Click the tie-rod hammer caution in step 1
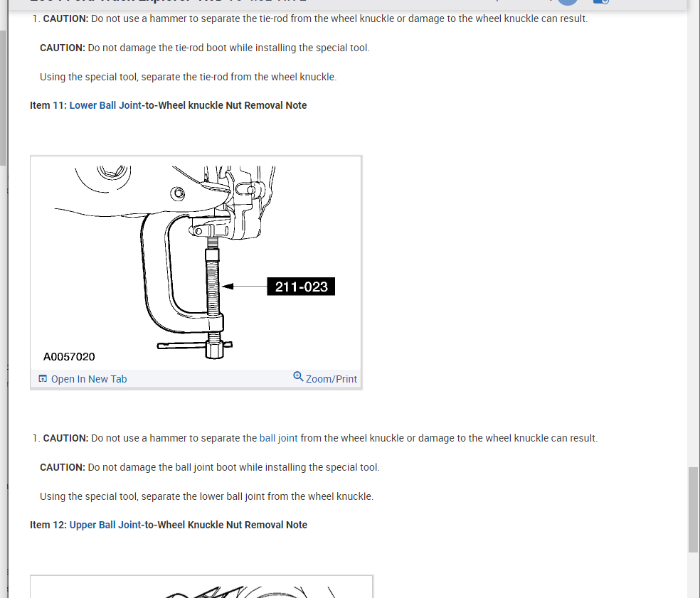The height and width of the screenshot is (598, 700). (x=315, y=18)
